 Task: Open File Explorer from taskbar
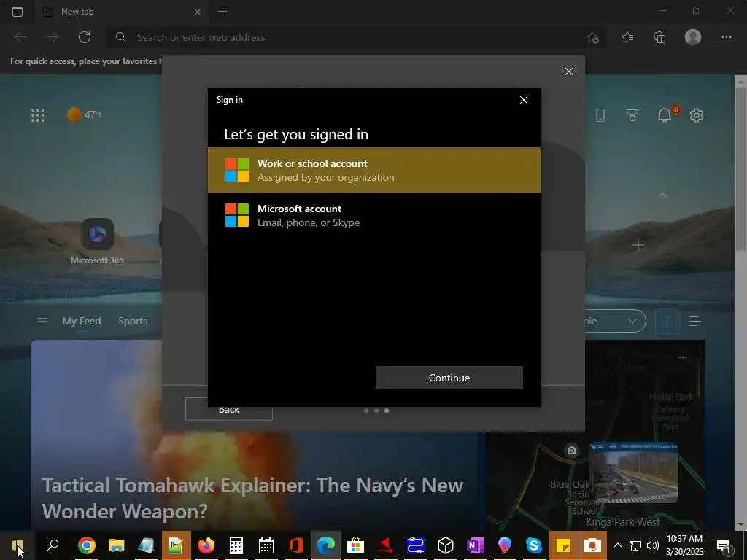tap(116, 545)
